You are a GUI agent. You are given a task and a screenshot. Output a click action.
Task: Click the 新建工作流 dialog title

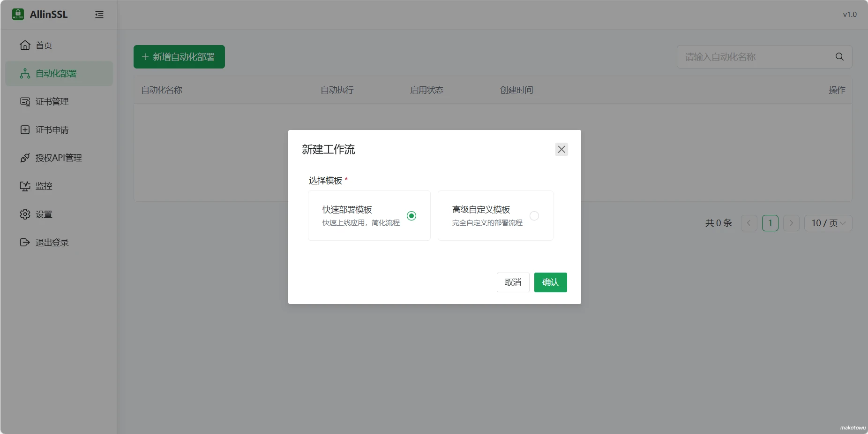[329, 149]
